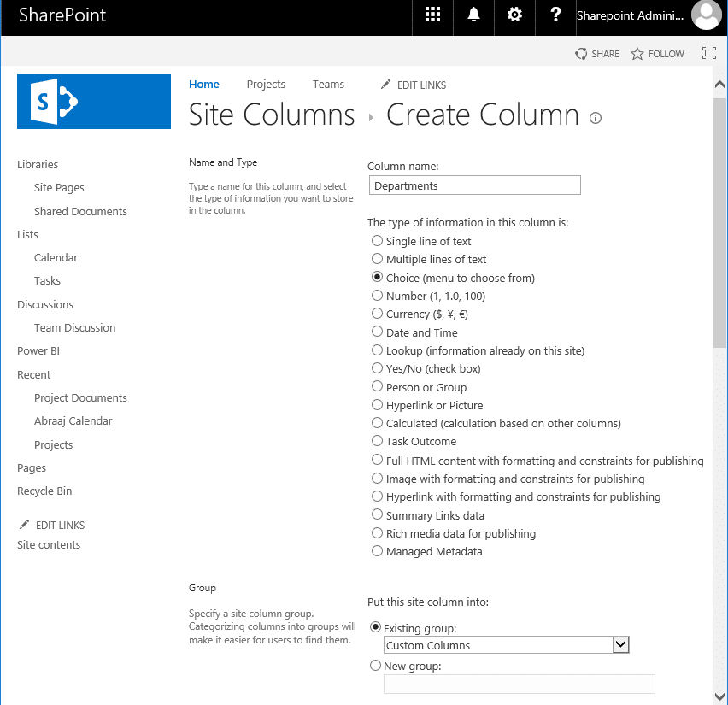The width and height of the screenshot is (728, 705).
Task: Choose Yes/No (check box) column type
Action: click(x=377, y=367)
